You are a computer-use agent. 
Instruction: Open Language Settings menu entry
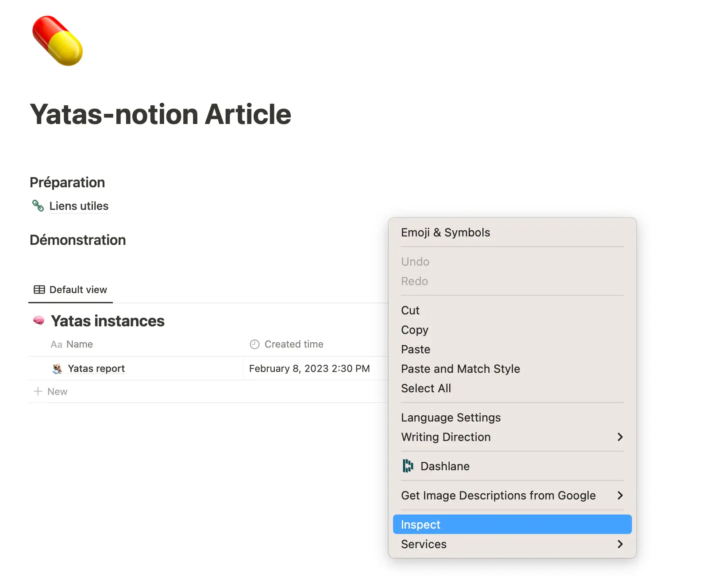tap(512, 418)
